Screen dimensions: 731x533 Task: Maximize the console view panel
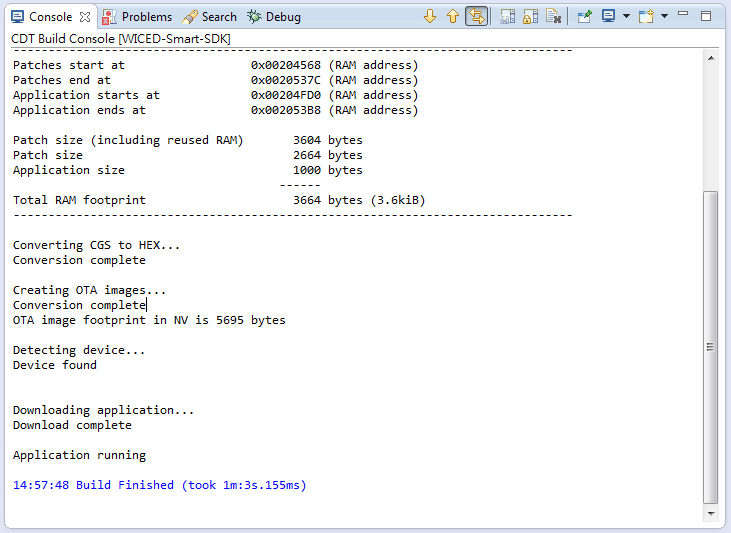[706, 16]
